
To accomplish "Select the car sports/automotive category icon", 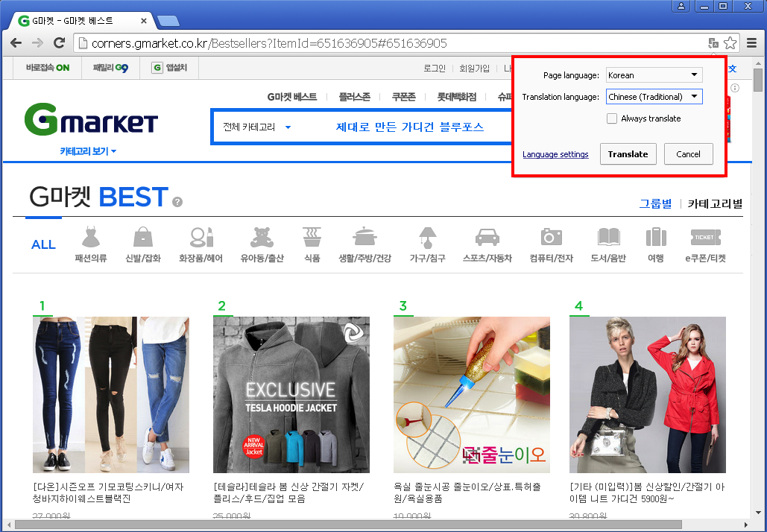I will tap(487, 238).
